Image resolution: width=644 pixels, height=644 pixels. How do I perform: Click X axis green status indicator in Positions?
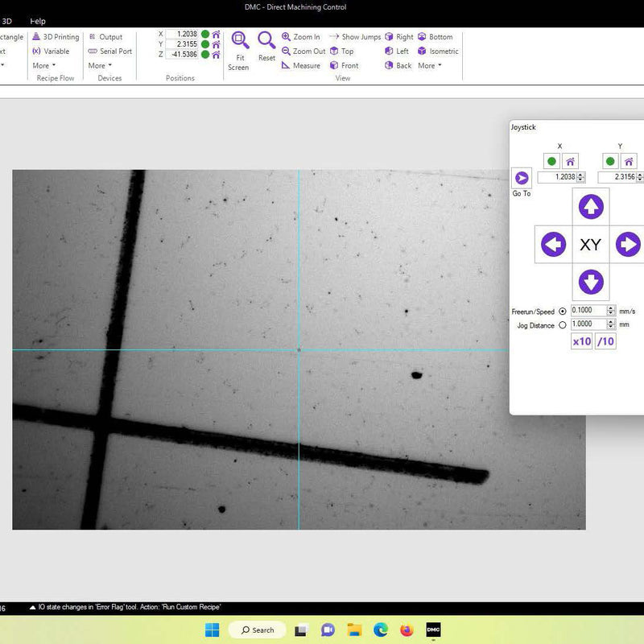205,34
